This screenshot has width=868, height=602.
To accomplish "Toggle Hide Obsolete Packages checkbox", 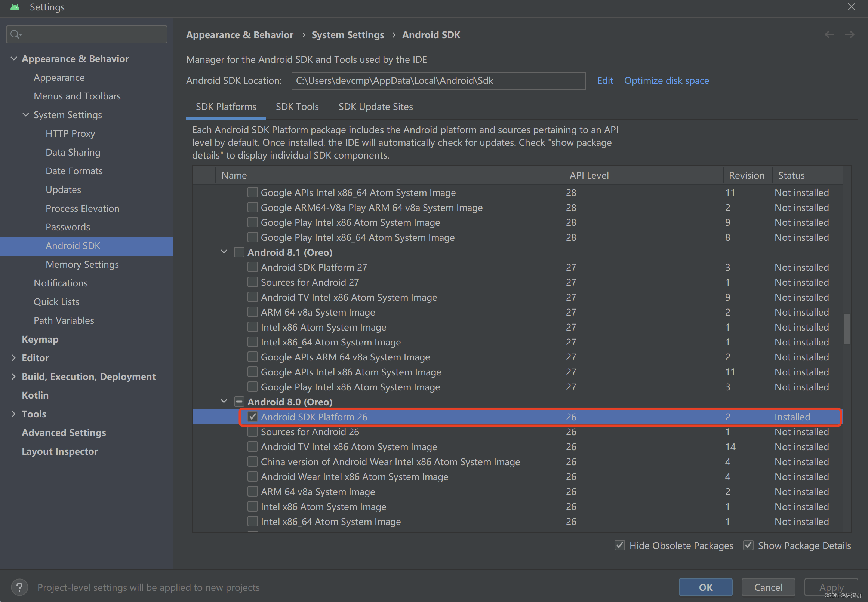I will click(619, 545).
